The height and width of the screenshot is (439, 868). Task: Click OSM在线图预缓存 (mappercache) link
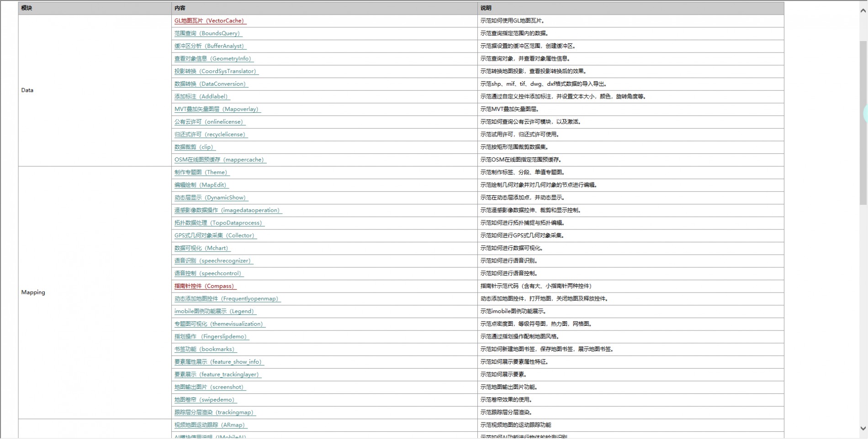[220, 160]
